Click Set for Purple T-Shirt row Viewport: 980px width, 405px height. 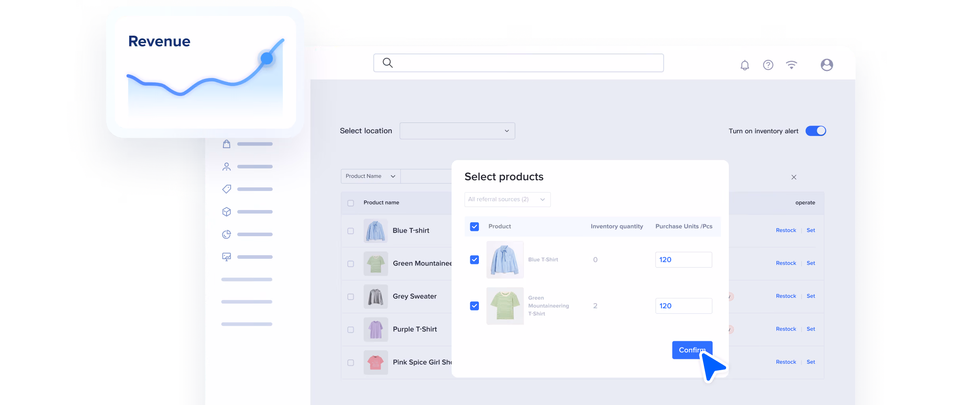(x=810, y=329)
